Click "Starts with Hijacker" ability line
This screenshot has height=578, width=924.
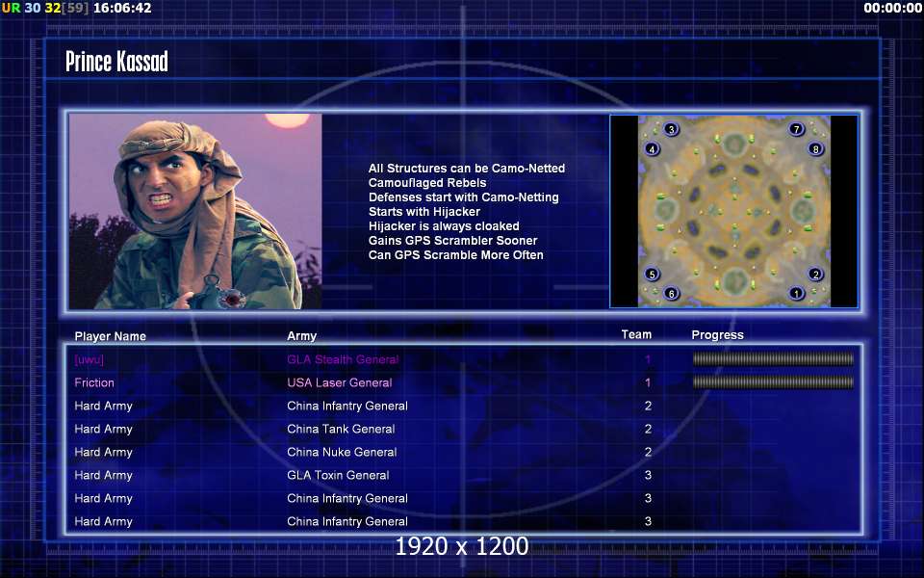pyautogui.click(x=424, y=212)
